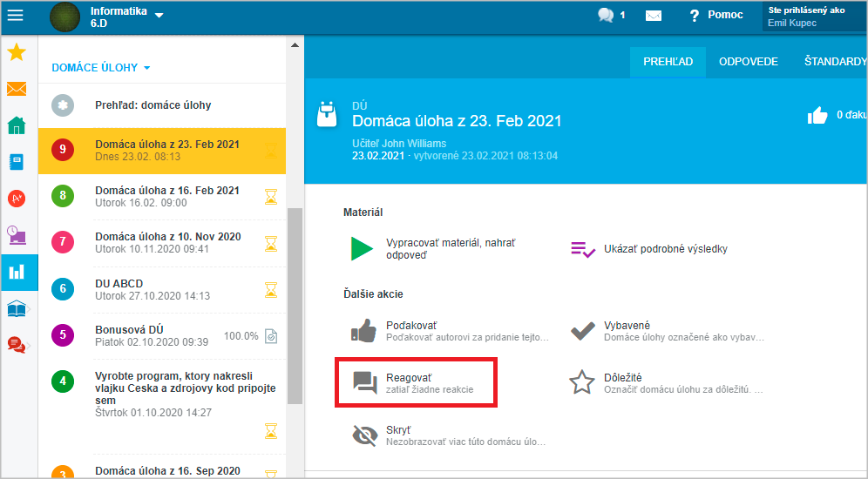The height and width of the screenshot is (479, 868).
Task: Mark homework as Vybavené
Action: [668, 331]
